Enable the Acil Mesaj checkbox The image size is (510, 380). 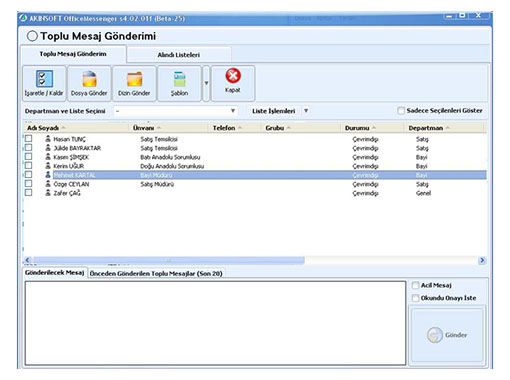(x=415, y=285)
